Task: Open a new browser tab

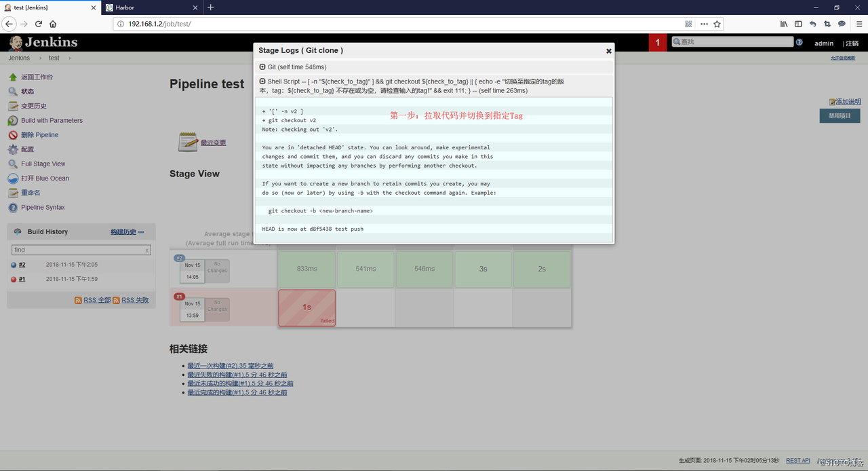Action: tap(210, 7)
